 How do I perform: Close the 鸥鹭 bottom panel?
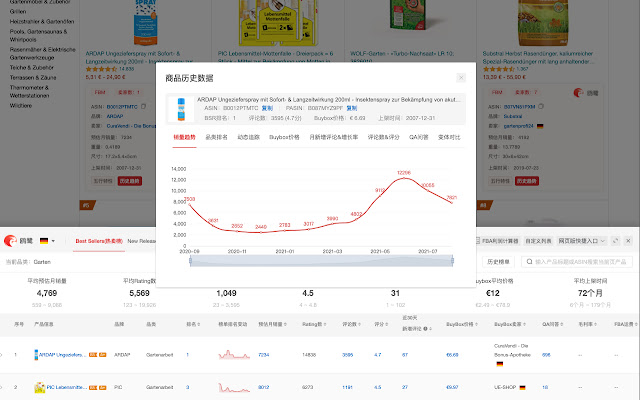[628, 241]
